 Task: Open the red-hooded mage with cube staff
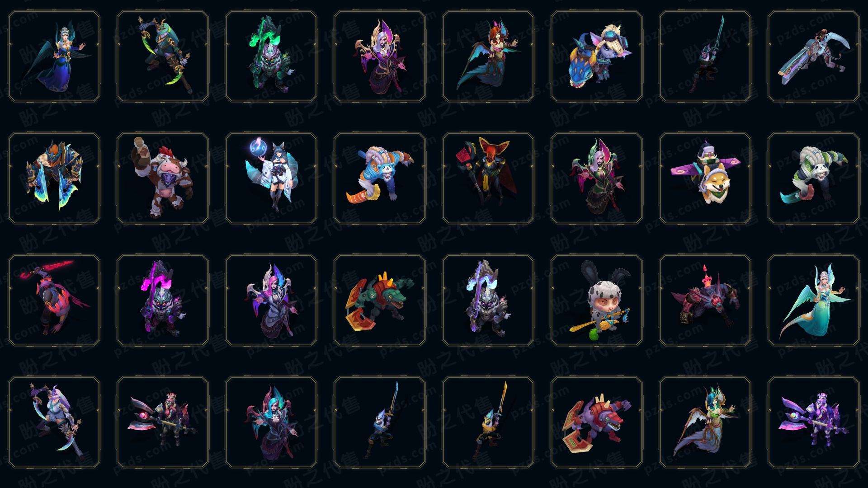point(488,178)
